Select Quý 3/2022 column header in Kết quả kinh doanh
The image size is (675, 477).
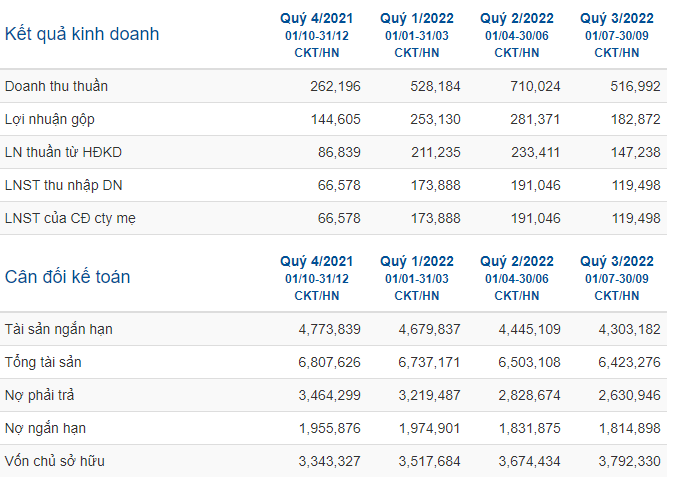click(x=616, y=35)
